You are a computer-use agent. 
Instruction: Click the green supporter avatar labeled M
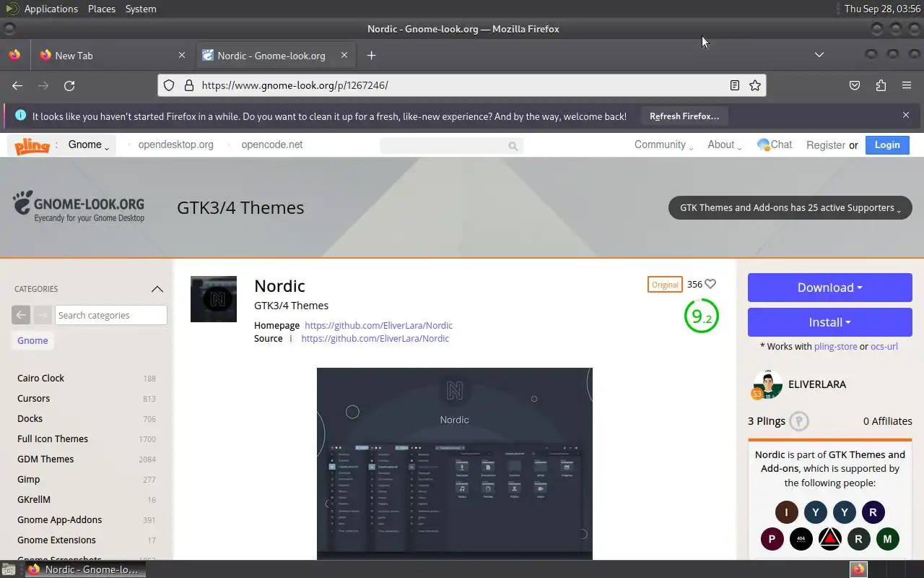[x=888, y=538]
